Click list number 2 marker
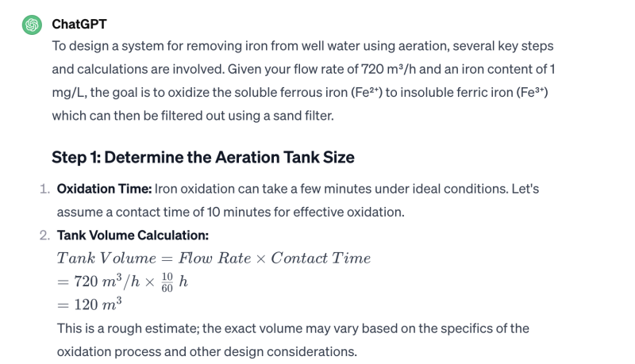The image size is (635, 364). 44,236
